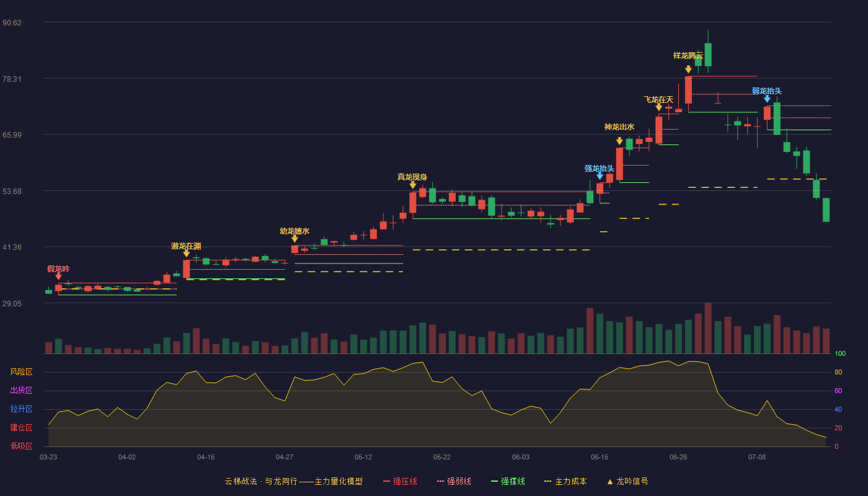Toggle the 龙吟信号 legend entry
Image resolution: width=868 pixels, height=496 pixels.
point(627,481)
